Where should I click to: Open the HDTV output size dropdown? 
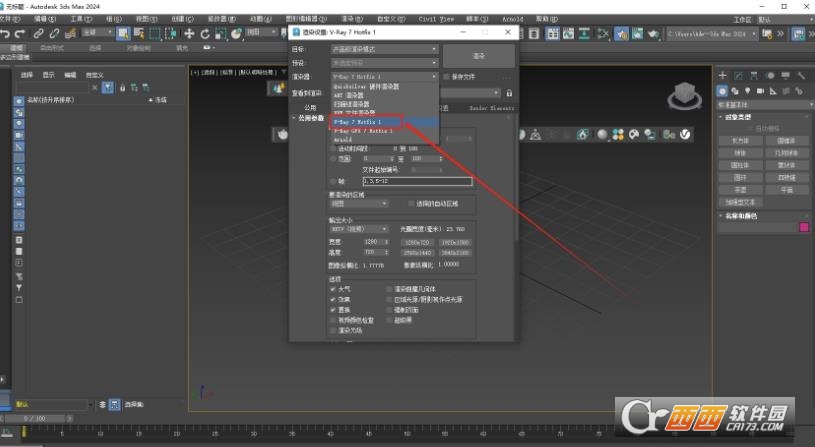tap(359, 229)
